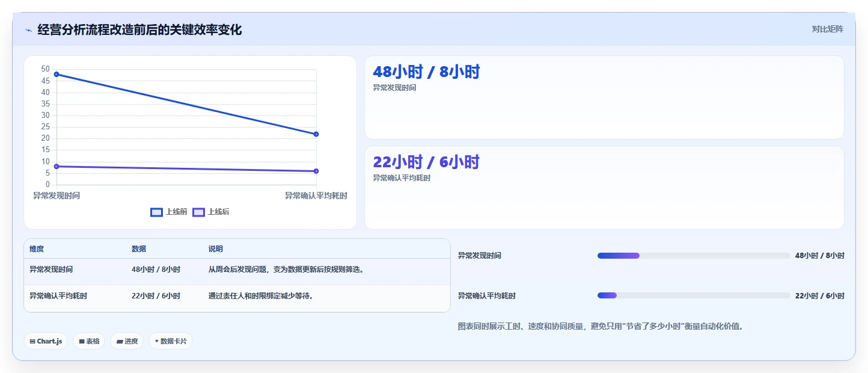
Task: Click the footnote starting with 图表同时展示工时
Action: pos(601,327)
